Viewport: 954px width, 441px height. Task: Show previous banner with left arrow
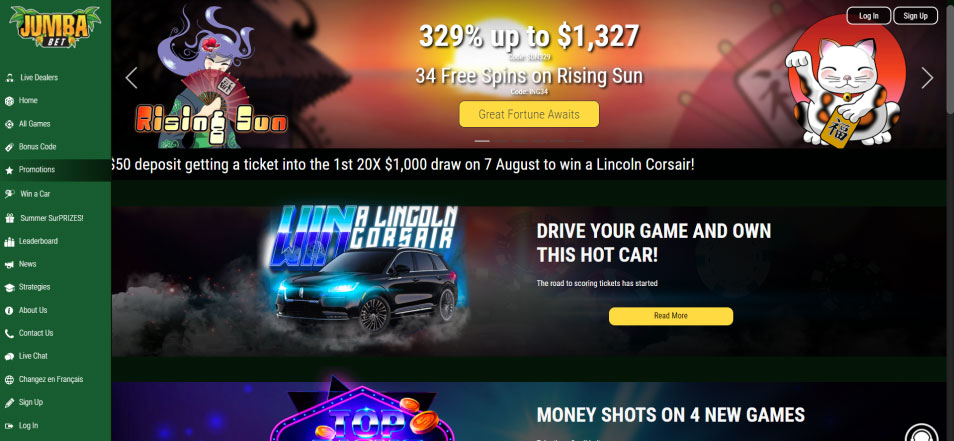[131, 78]
